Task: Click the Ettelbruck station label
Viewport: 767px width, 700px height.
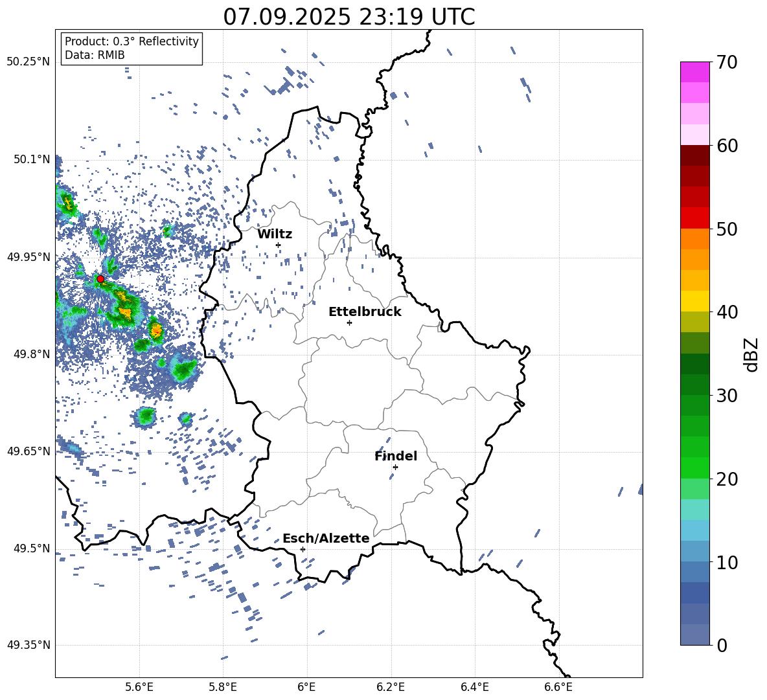Action: pos(365,312)
